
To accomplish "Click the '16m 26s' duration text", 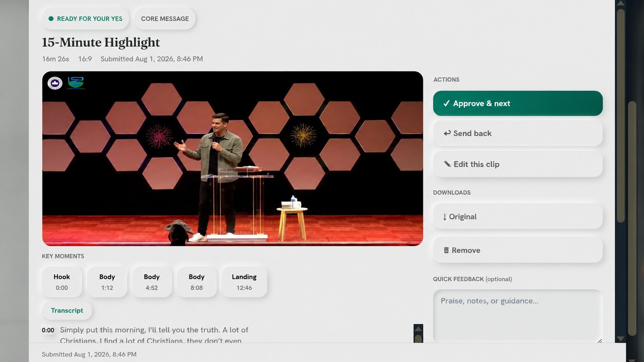I will coord(55,59).
